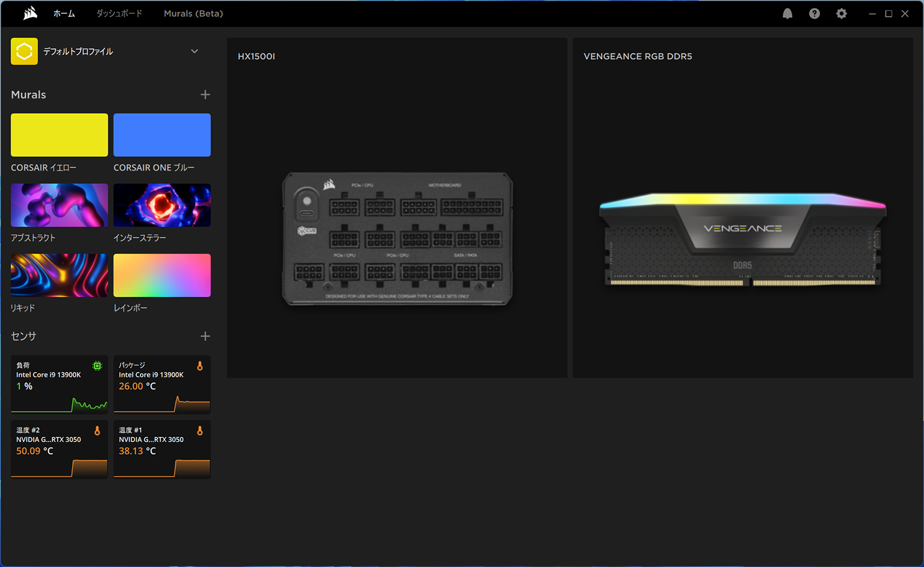Screen dimensions: 924x567
Task: Click the yellow default profile icon
Action: point(24,52)
